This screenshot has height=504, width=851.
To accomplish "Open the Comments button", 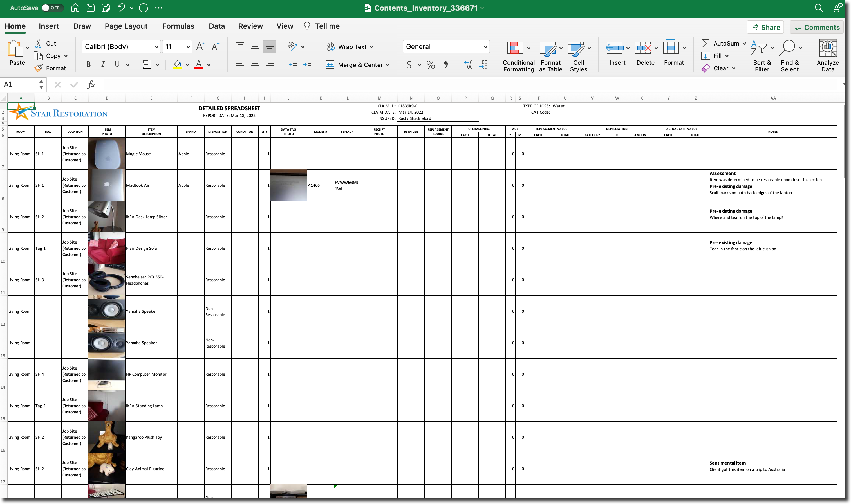I will [x=817, y=27].
